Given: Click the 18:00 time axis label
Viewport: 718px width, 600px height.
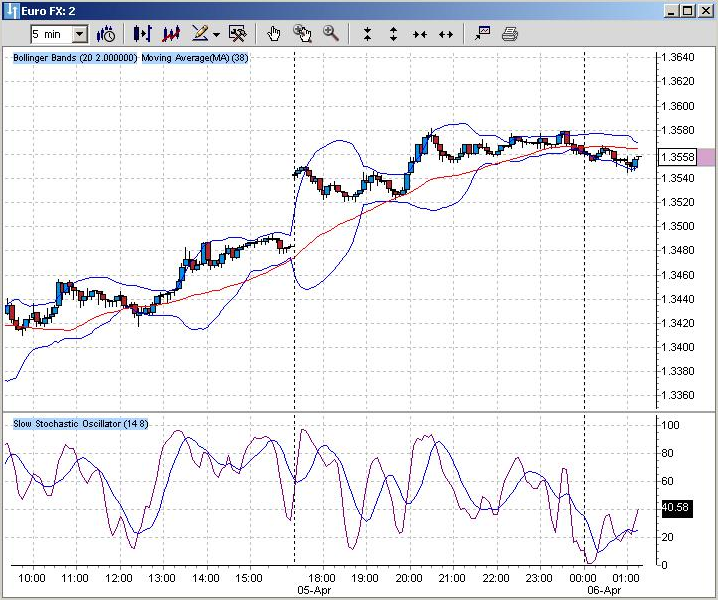Looking at the screenshot, I should click(321, 578).
